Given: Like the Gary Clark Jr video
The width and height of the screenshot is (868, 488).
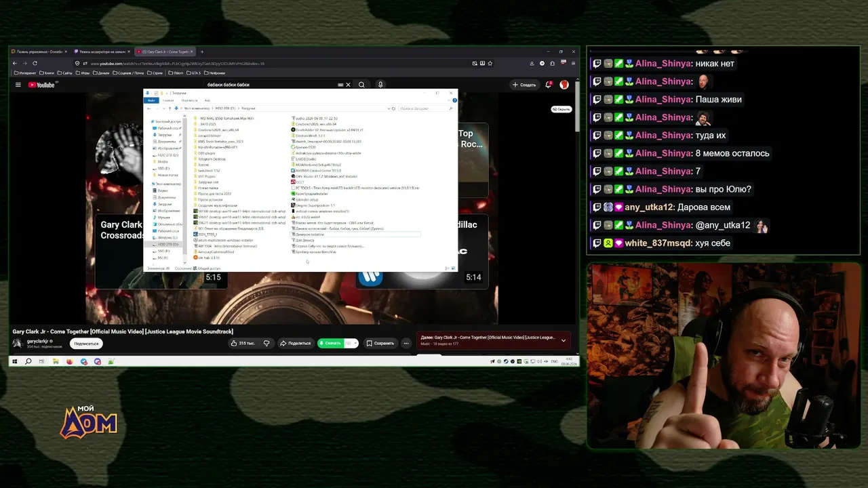Looking at the screenshot, I should point(242,343).
